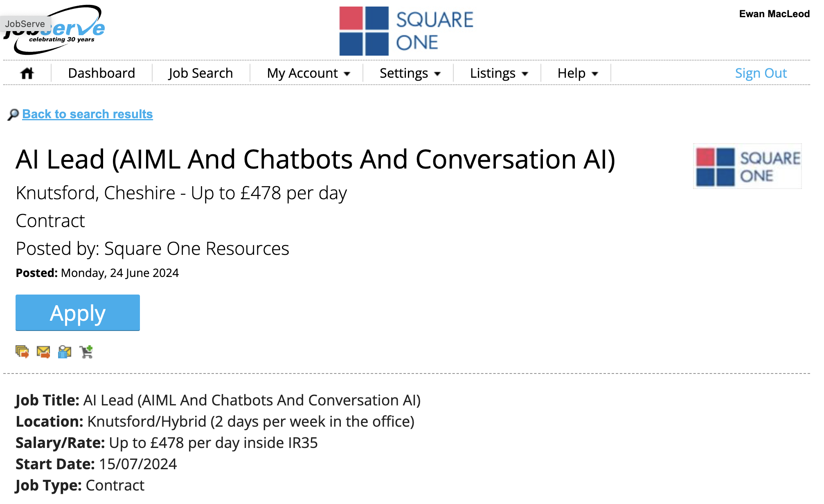Send job to a contact via the person-envelope icon
This screenshot has width=824, height=504.
point(64,351)
